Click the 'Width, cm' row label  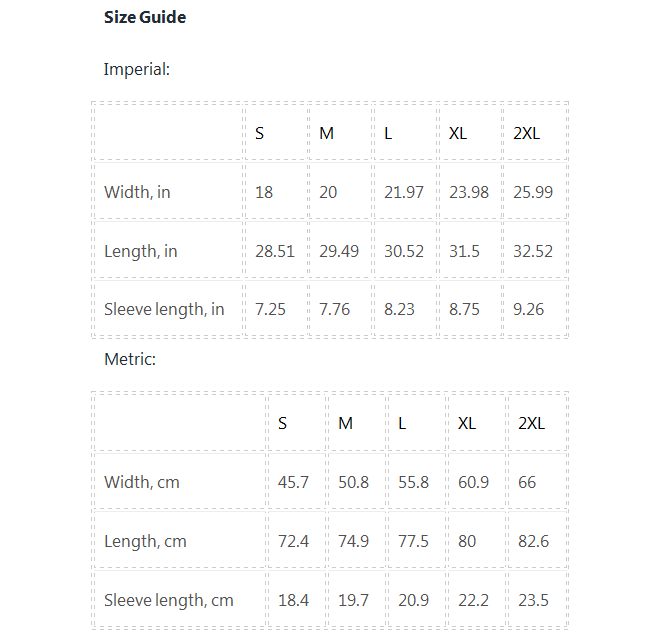point(142,482)
